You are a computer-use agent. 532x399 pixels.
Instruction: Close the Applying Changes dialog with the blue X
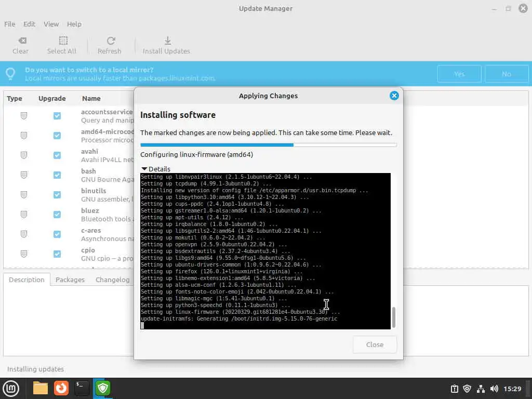coord(394,96)
